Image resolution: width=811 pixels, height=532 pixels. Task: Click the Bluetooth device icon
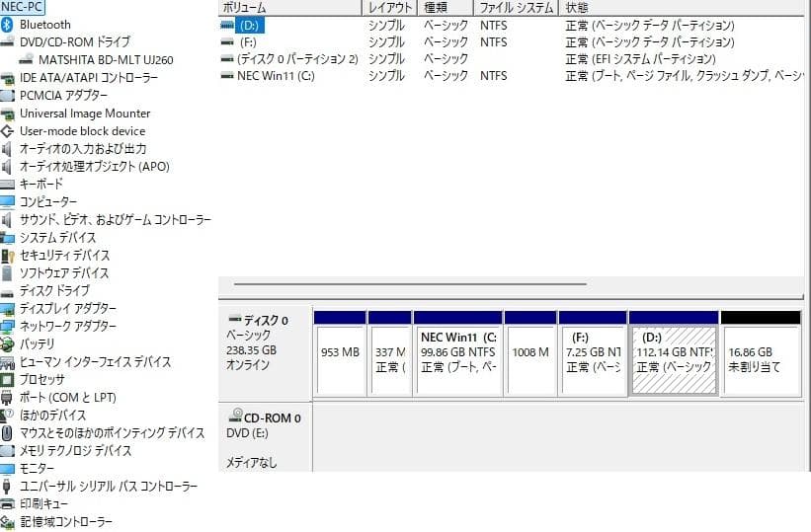coord(7,25)
